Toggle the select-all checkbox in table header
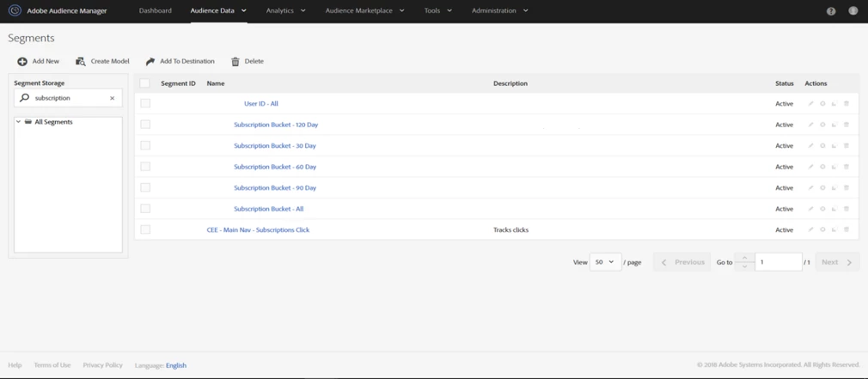The width and height of the screenshot is (868, 379). point(145,83)
